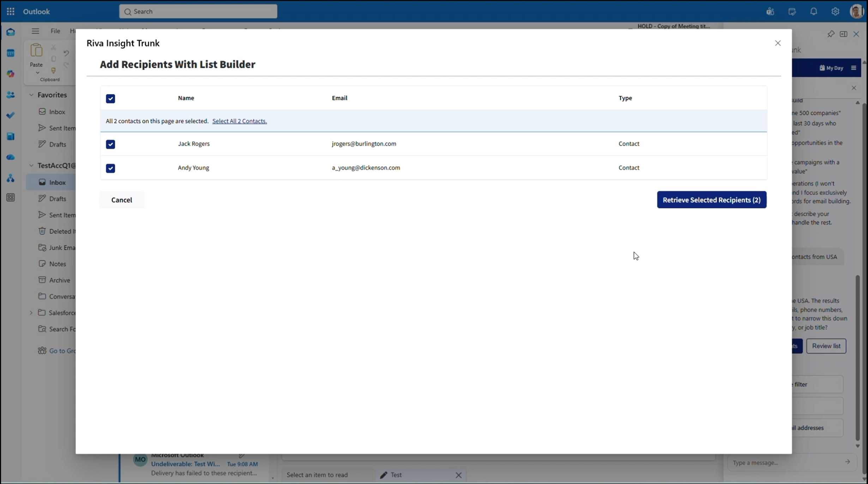Viewport: 868px width, 484px height.
Task: Open Outlook settings gear
Action: click(x=835, y=11)
